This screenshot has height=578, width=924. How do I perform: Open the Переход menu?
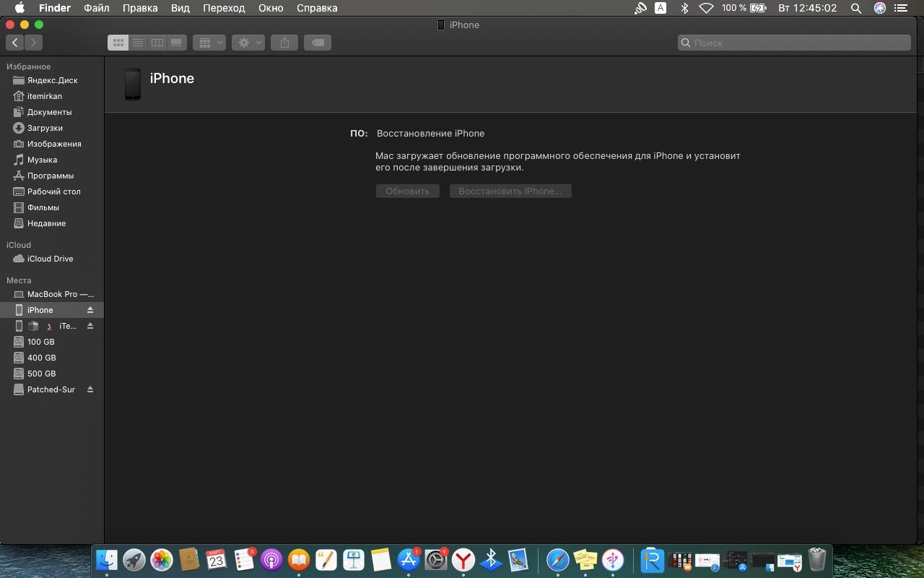(224, 8)
